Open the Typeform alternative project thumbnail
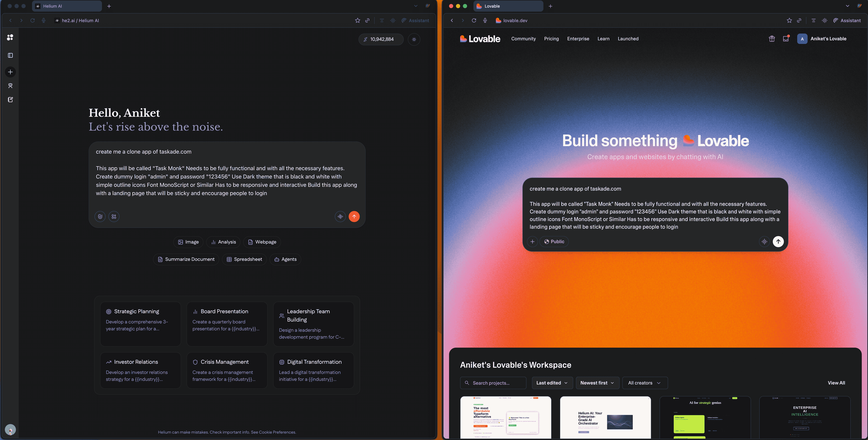This screenshot has width=868, height=440. 506,418
